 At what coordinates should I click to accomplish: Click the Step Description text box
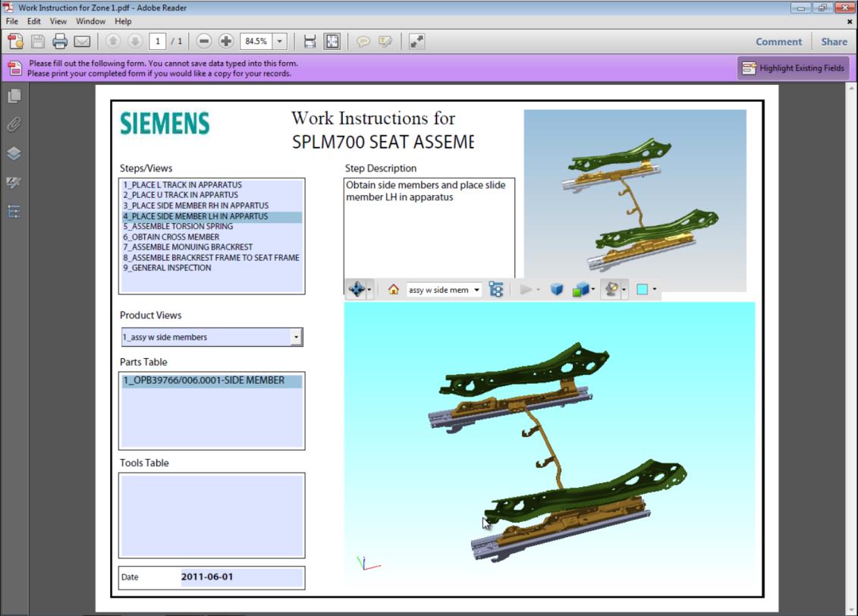tap(429, 228)
